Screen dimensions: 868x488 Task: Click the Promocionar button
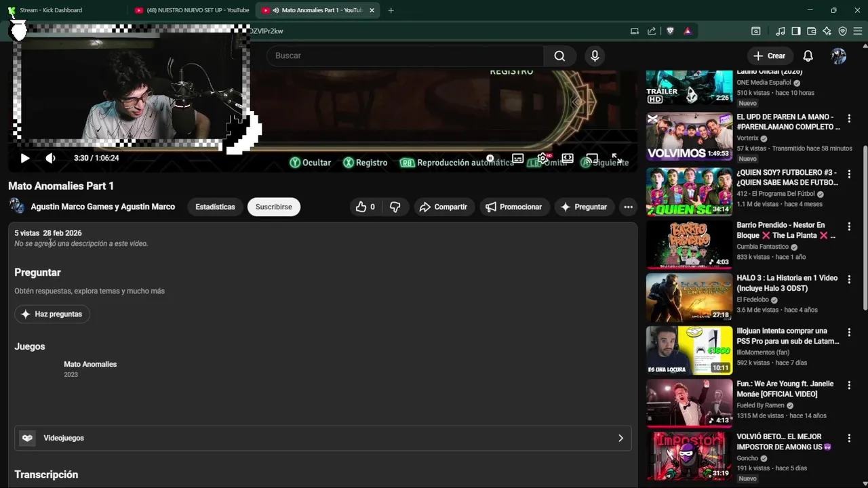(x=514, y=207)
